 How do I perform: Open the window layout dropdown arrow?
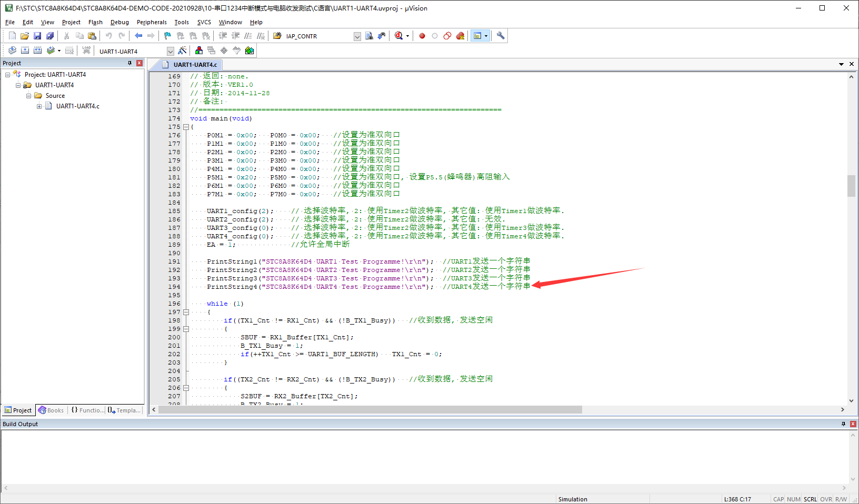coord(486,36)
